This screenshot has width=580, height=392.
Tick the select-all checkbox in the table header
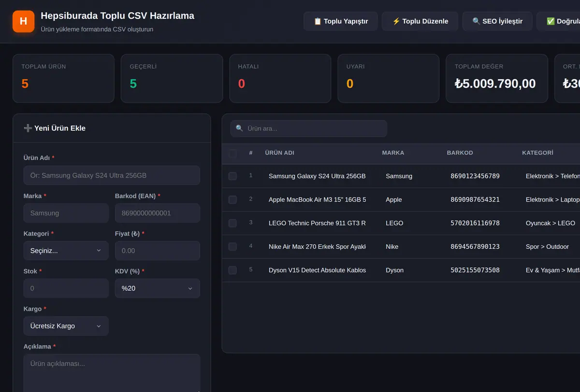pos(232,153)
